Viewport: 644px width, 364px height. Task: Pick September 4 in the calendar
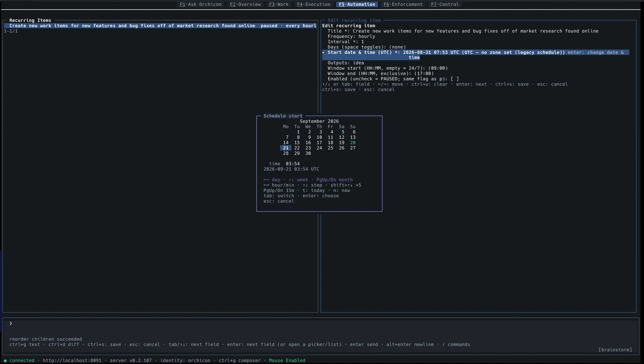pos(332,132)
